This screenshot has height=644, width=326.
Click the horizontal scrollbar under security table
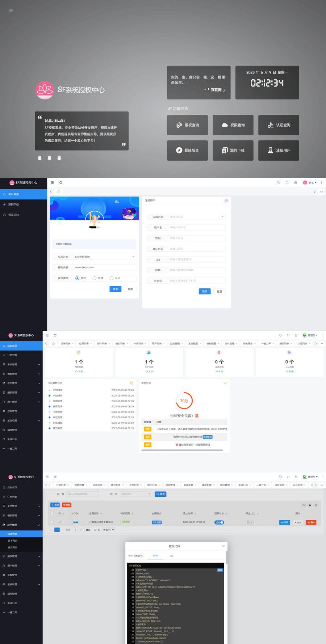coord(182,450)
